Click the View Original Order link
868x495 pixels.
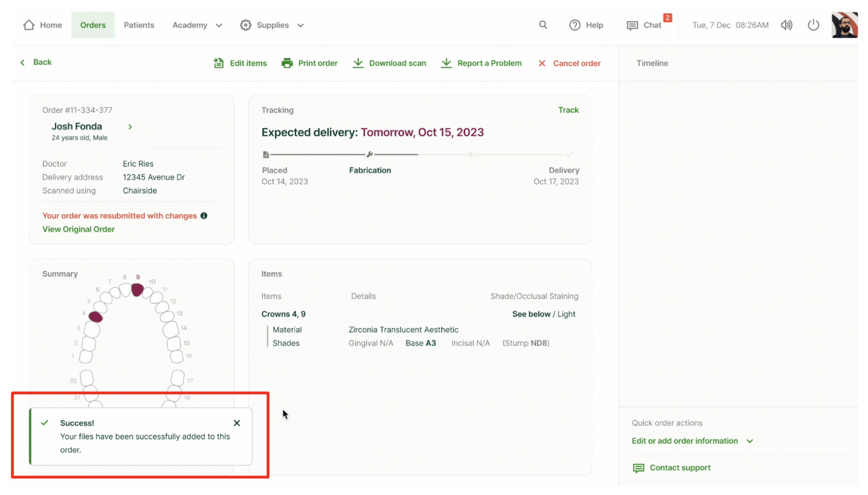coord(79,229)
